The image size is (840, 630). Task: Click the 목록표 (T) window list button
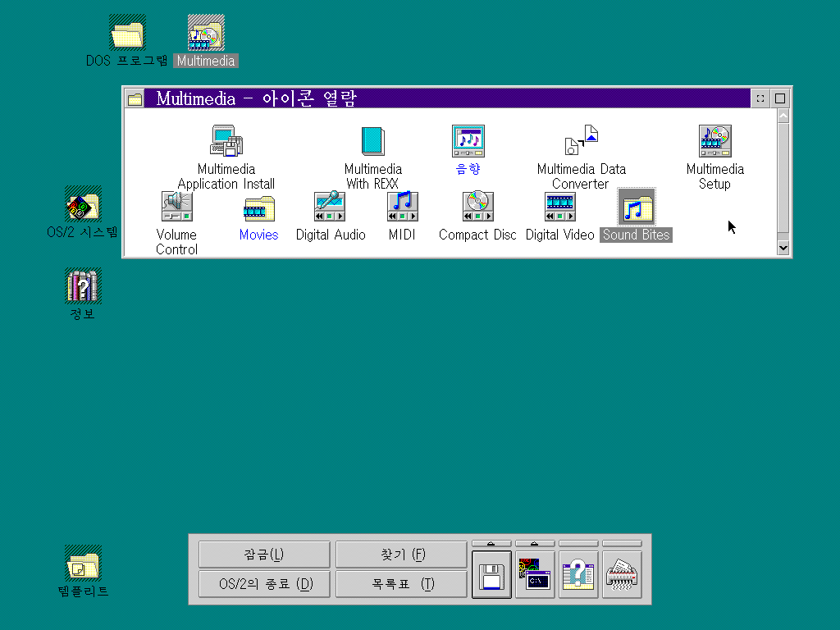pyautogui.click(x=401, y=584)
